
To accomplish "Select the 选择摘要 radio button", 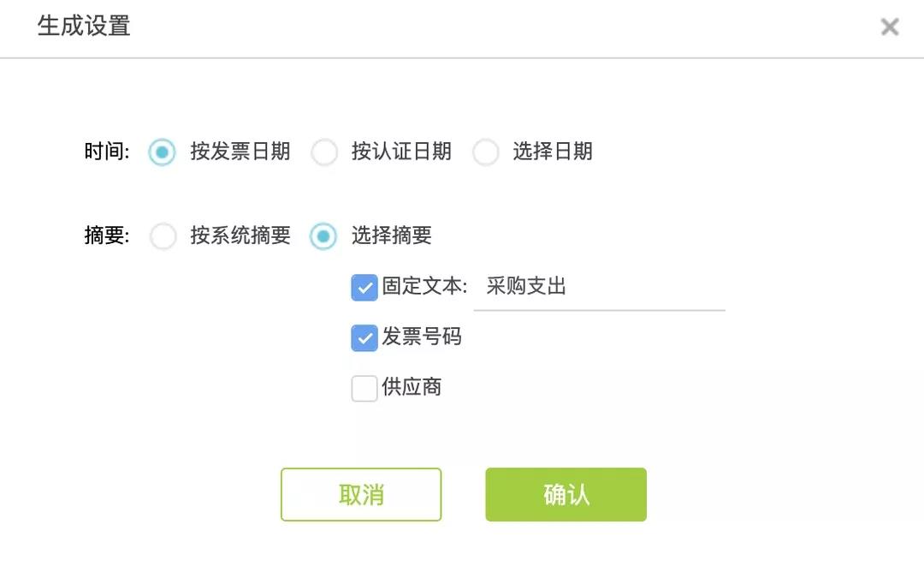I will point(323,235).
